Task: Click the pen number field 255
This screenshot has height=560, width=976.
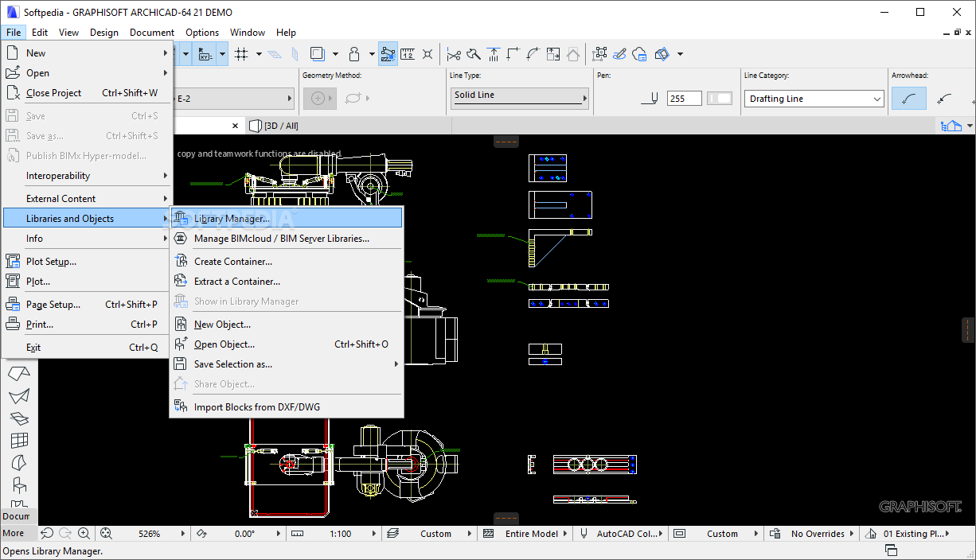Action: click(685, 99)
